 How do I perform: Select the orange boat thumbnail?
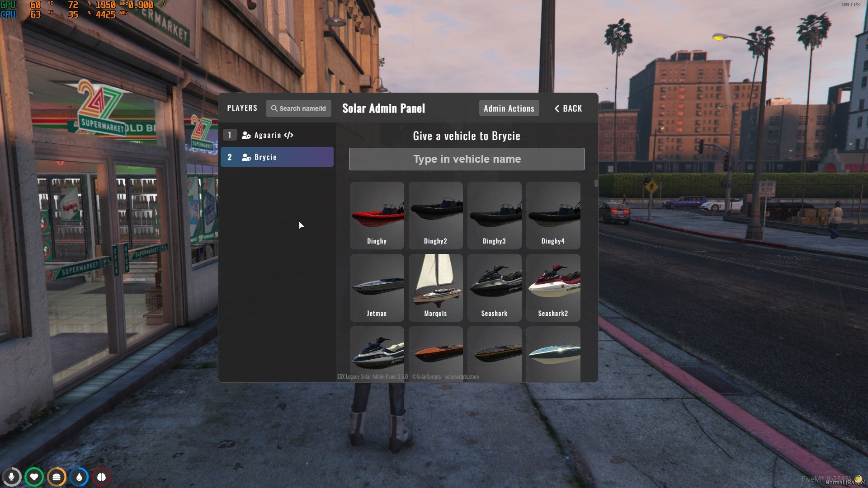435,352
